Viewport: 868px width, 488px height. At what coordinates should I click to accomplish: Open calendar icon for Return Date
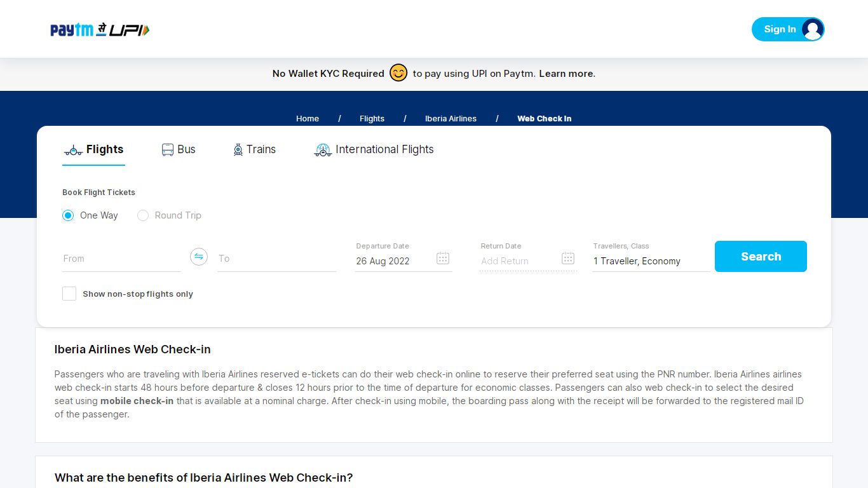(x=568, y=258)
